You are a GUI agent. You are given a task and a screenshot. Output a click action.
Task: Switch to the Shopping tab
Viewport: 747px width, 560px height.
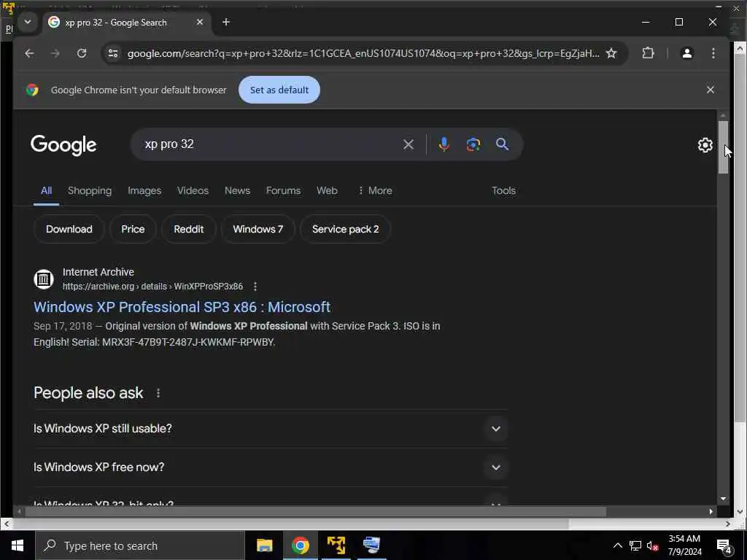(x=90, y=190)
